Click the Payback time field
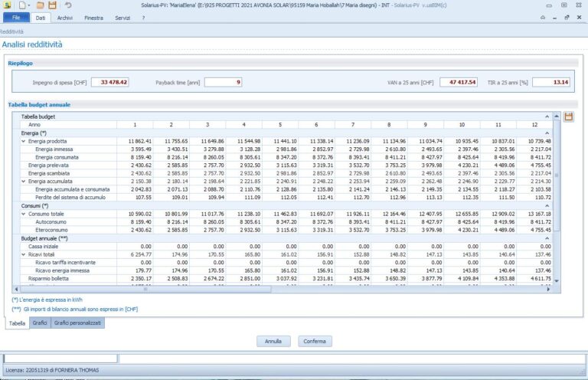The width and height of the screenshot is (588, 380). point(223,82)
